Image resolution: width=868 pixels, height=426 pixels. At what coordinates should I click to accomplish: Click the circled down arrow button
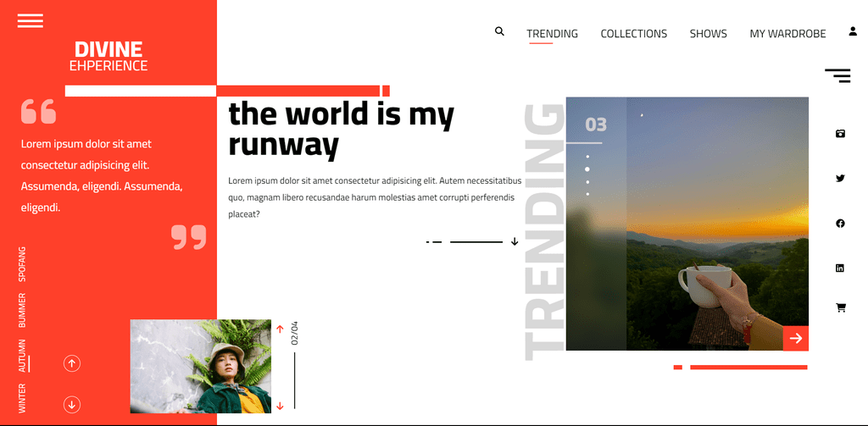(73, 404)
